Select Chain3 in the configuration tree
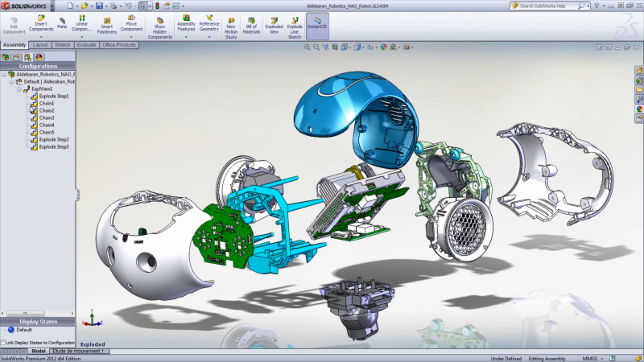 [x=47, y=118]
